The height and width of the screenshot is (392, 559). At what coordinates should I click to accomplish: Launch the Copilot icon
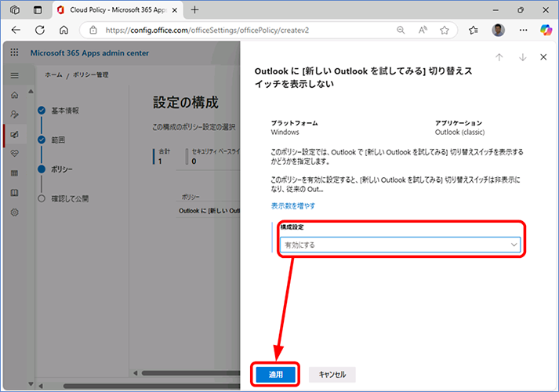[546, 31]
